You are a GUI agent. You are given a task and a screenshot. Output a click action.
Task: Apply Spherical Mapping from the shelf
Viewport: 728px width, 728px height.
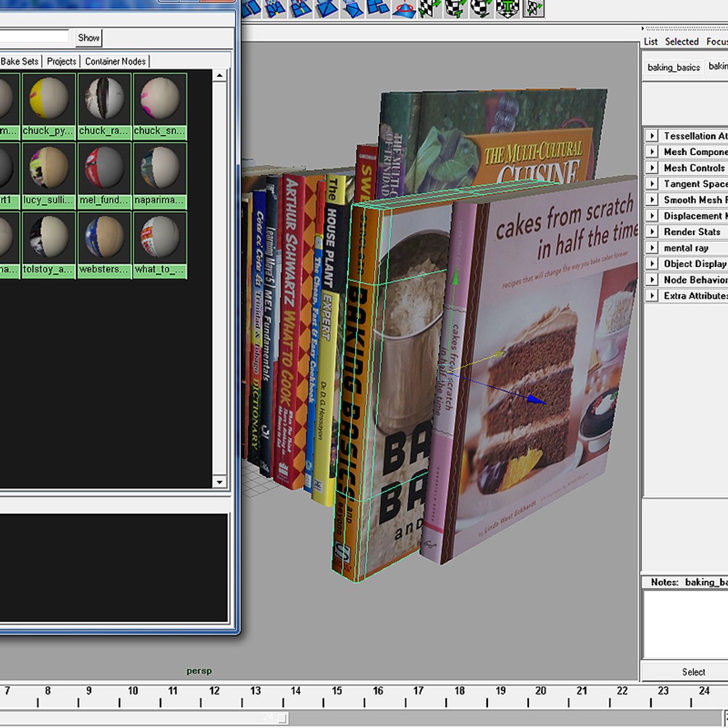pyautogui.click(x=481, y=9)
